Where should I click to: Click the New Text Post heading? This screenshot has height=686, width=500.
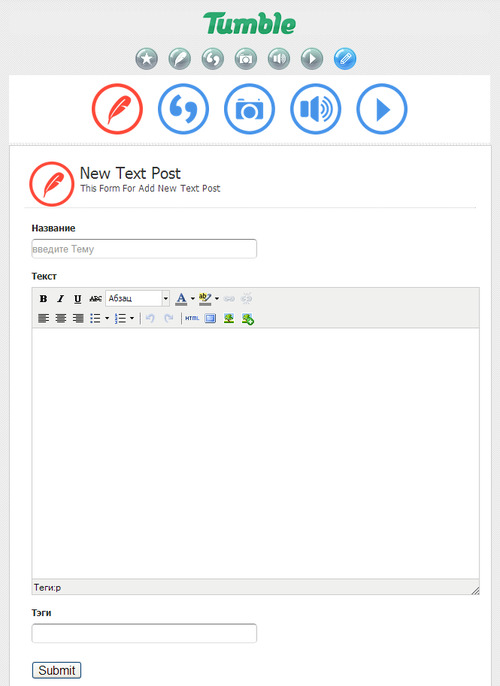click(x=130, y=173)
